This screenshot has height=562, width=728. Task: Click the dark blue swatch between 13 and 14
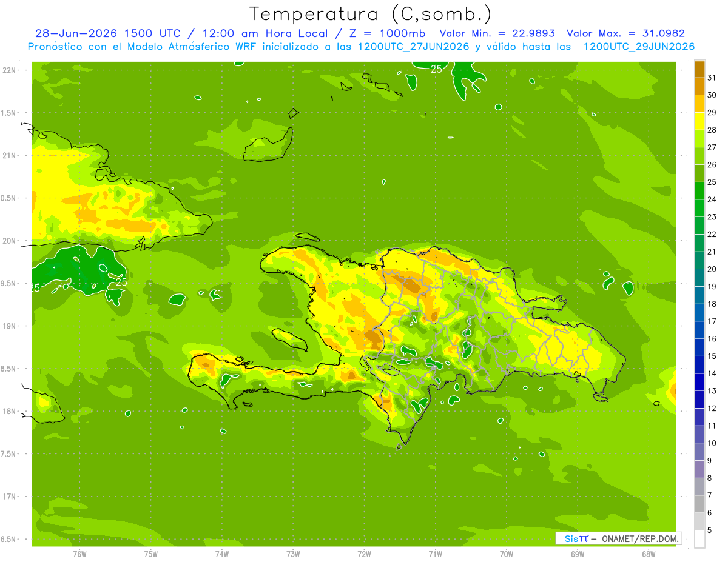[699, 382]
